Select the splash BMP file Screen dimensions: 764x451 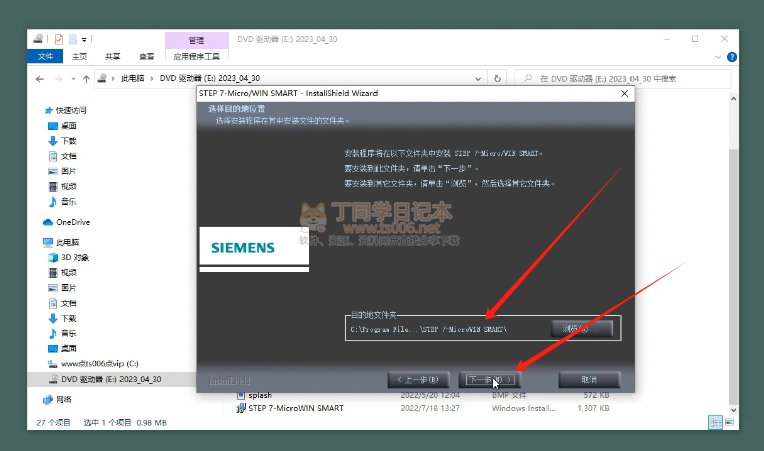pos(255,395)
